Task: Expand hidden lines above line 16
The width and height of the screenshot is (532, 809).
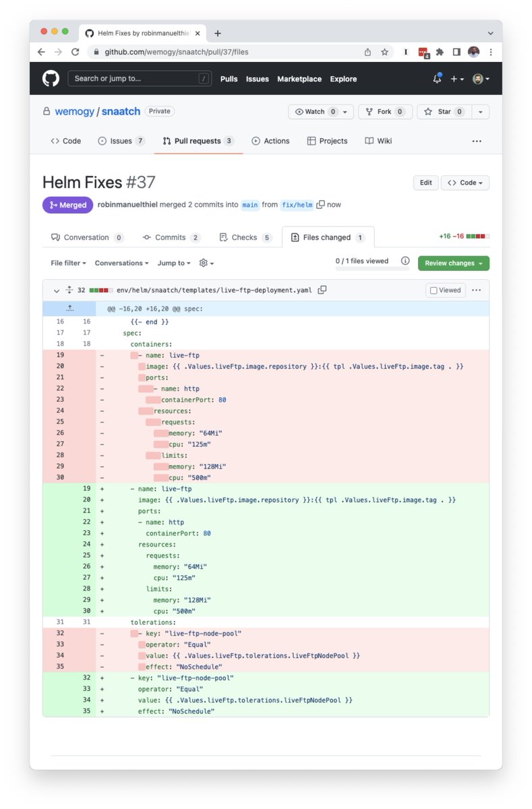Action: pyautogui.click(x=69, y=309)
